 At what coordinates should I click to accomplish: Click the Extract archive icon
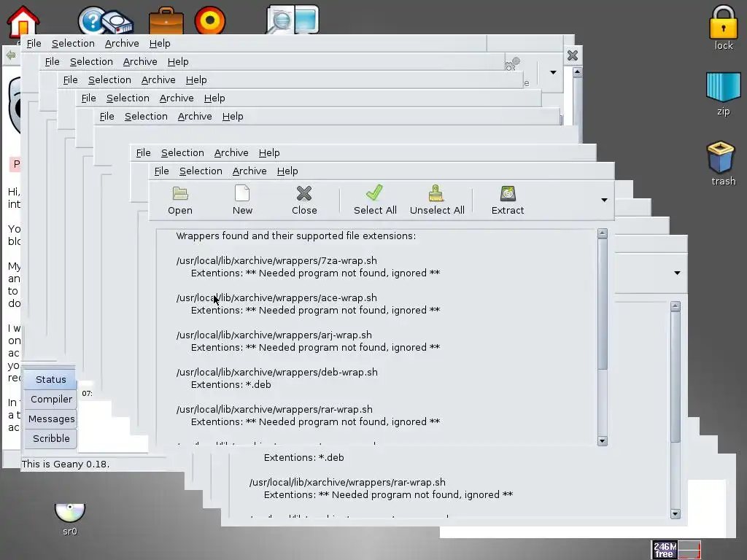[508, 193]
